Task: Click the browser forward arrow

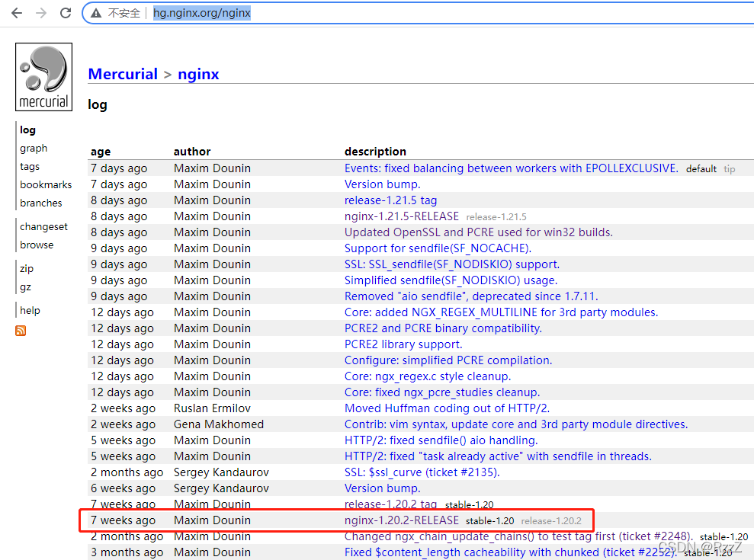Action: 41,13
